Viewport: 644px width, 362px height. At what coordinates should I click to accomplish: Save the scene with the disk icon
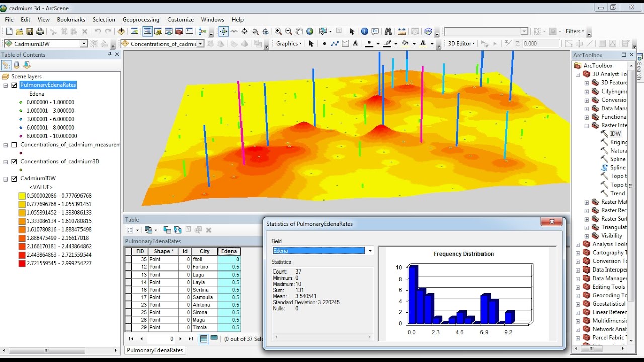click(x=30, y=31)
